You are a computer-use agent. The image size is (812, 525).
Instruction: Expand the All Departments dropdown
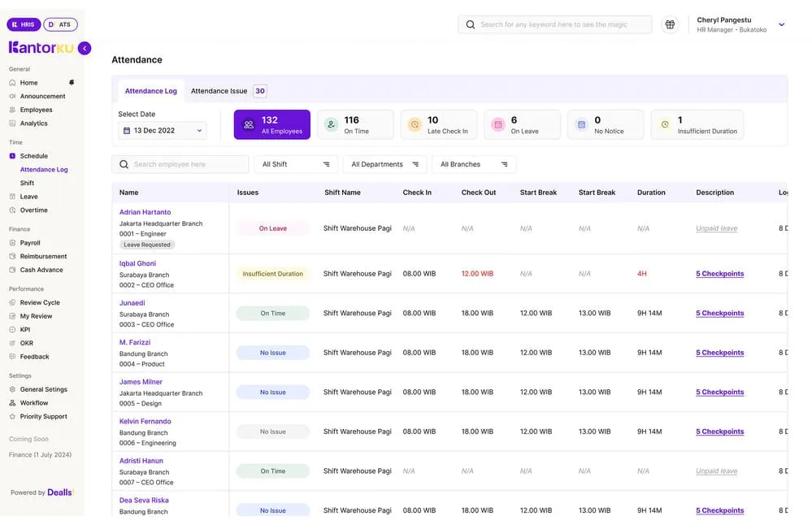click(384, 163)
